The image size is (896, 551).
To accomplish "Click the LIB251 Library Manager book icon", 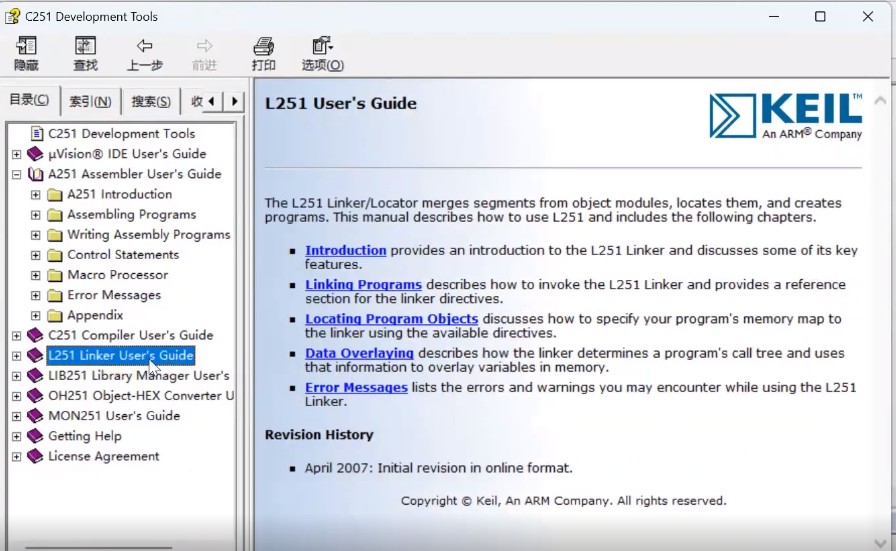I will [35, 376].
